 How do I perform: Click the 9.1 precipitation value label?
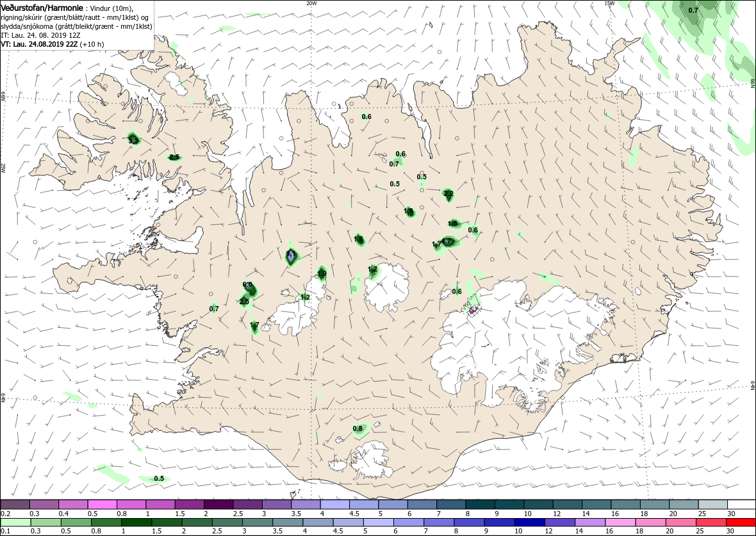[x=290, y=254]
